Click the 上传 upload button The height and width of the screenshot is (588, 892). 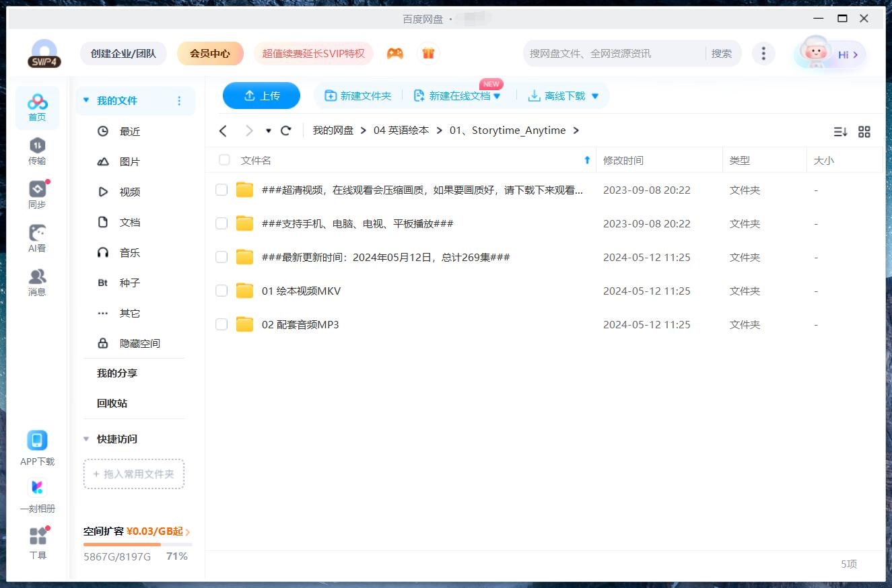pyautogui.click(x=261, y=96)
